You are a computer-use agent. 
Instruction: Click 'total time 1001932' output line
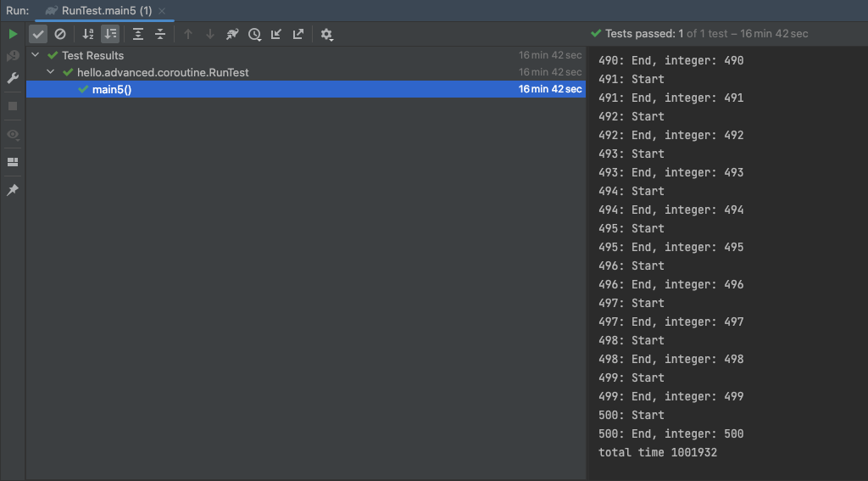coord(658,453)
